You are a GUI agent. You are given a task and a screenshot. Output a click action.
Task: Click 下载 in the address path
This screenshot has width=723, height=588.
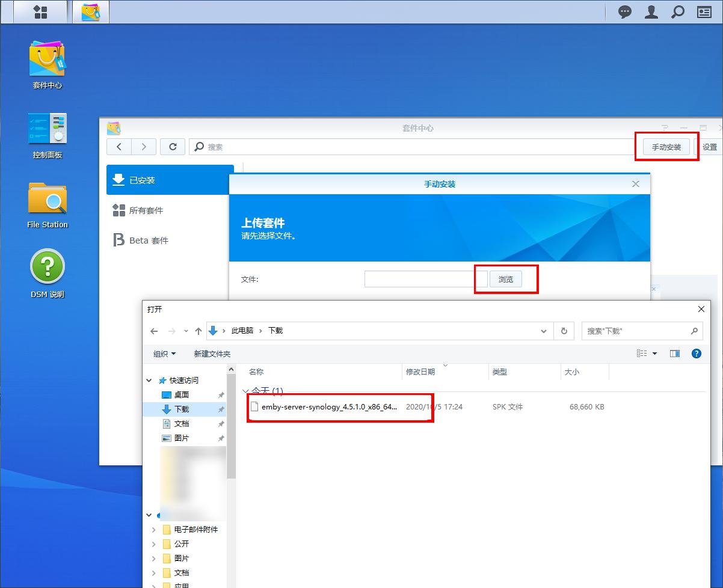(x=275, y=331)
